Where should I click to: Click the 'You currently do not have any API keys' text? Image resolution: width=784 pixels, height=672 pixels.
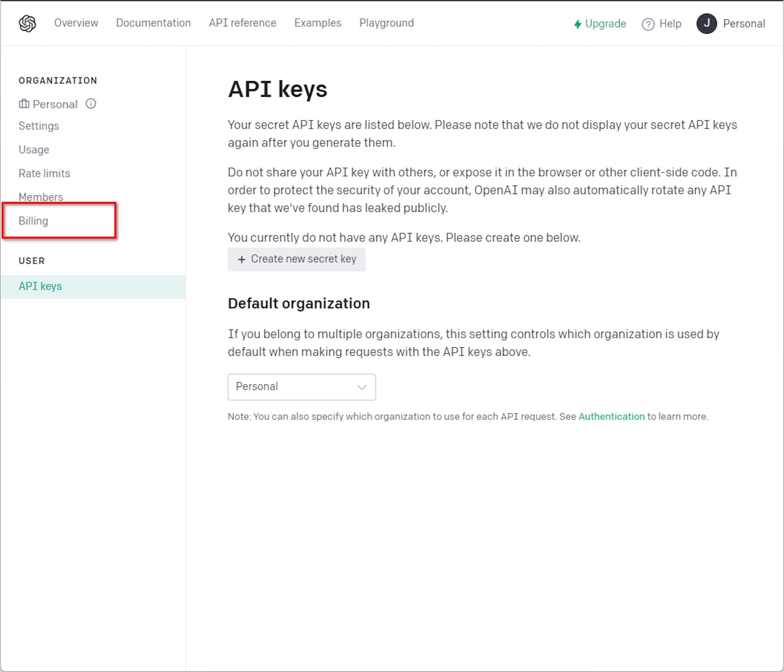[404, 238]
